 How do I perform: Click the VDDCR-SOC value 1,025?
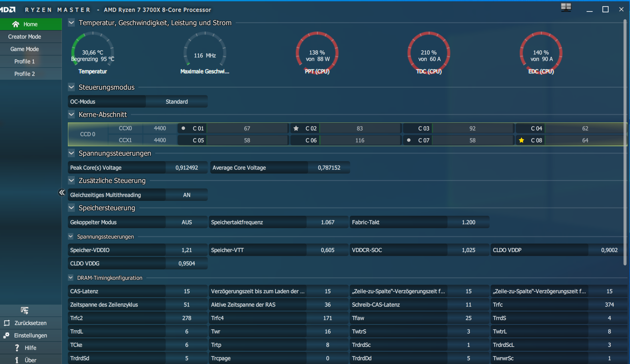pyautogui.click(x=468, y=250)
